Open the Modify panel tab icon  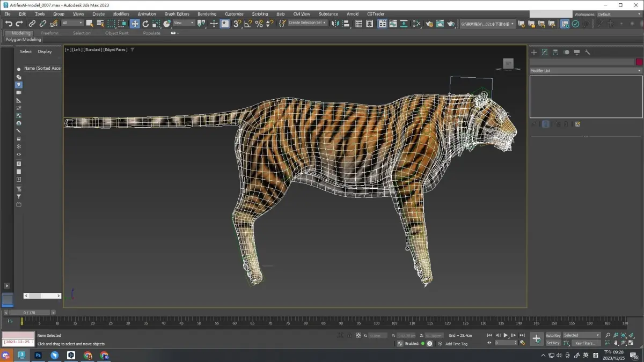pos(545,53)
